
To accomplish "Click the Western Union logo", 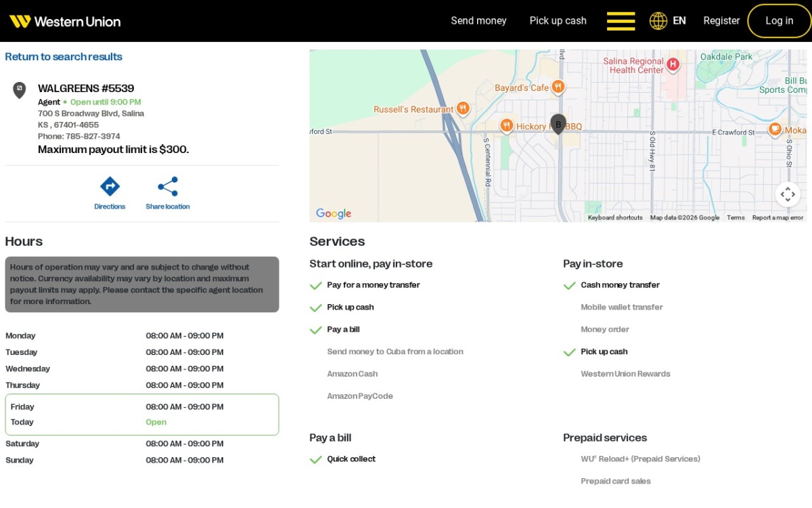I will point(65,21).
